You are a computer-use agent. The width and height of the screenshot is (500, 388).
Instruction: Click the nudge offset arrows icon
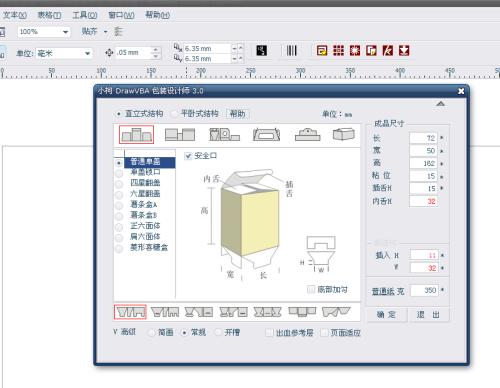(x=109, y=53)
